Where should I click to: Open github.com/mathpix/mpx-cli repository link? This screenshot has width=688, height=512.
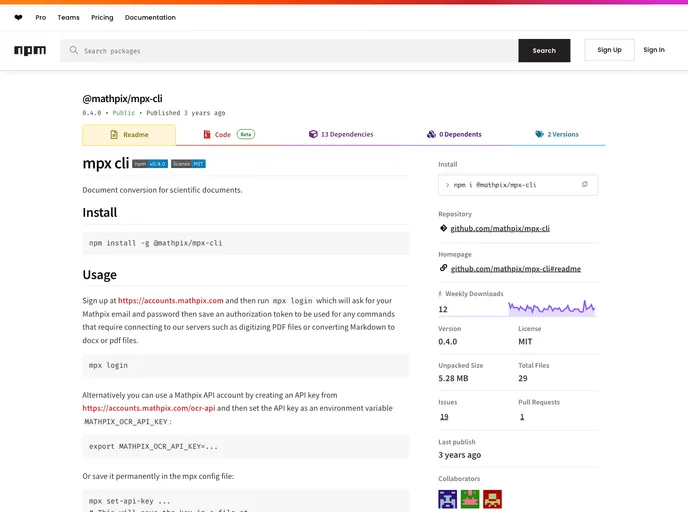[x=500, y=229]
